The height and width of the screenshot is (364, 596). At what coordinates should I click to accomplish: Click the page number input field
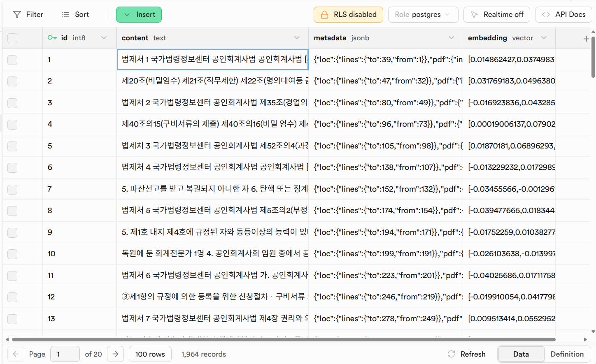65,354
